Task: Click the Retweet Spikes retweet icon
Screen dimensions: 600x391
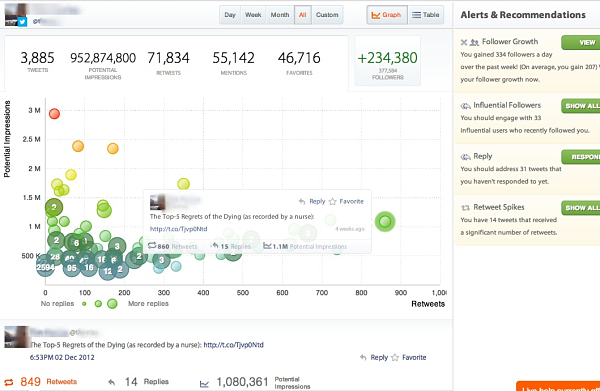Action: [465, 208]
